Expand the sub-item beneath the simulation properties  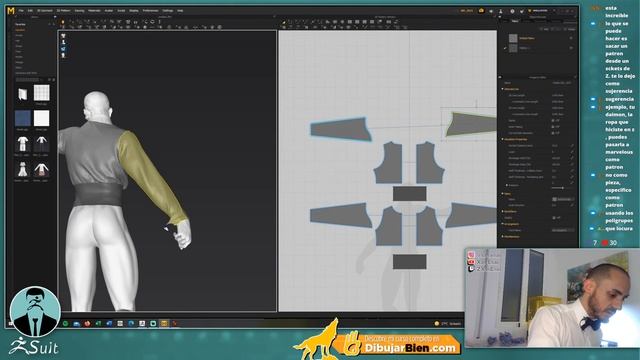pyautogui.click(x=507, y=185)
